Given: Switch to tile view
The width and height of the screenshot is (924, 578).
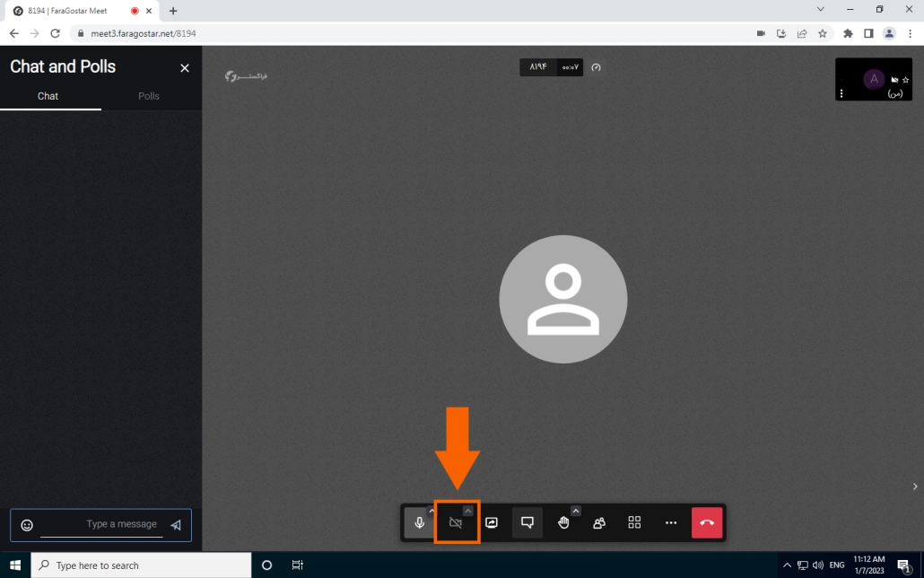Looking at the screenshot, I should [635, 522].
